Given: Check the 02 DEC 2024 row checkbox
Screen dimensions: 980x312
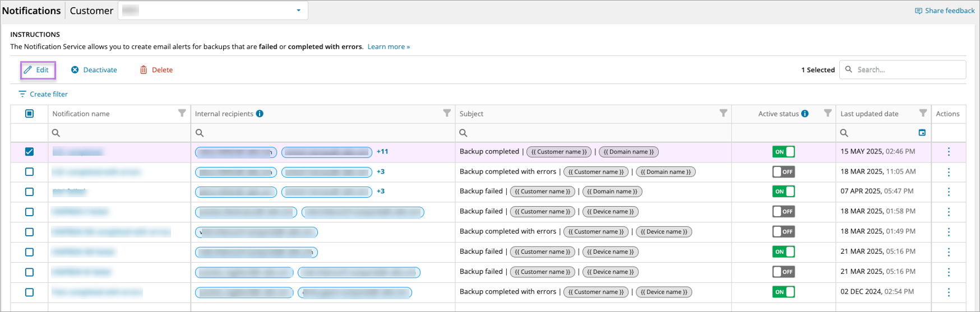Looking at the screenshot, I should tap(30, 292).
